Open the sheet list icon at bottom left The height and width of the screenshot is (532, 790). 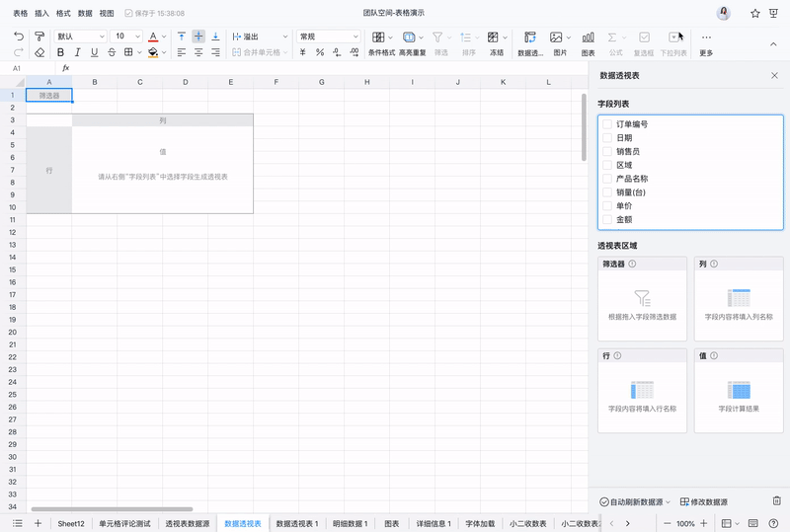tap(17, 523)
